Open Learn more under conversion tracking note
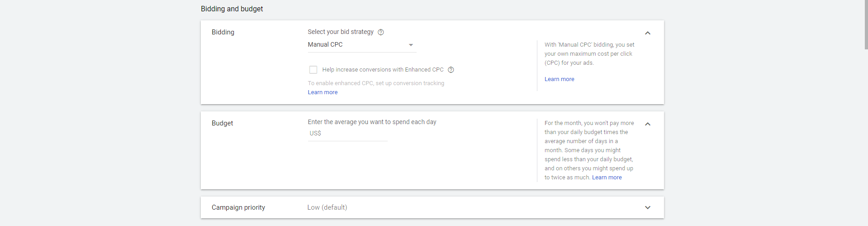868x226 pixels. [323, 92]
